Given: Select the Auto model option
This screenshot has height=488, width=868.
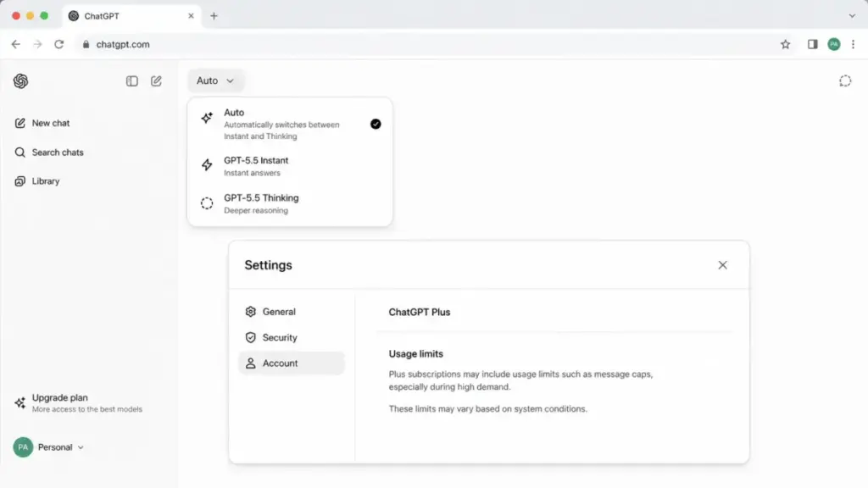Looking at the screenshot, I should pos(290,124).
